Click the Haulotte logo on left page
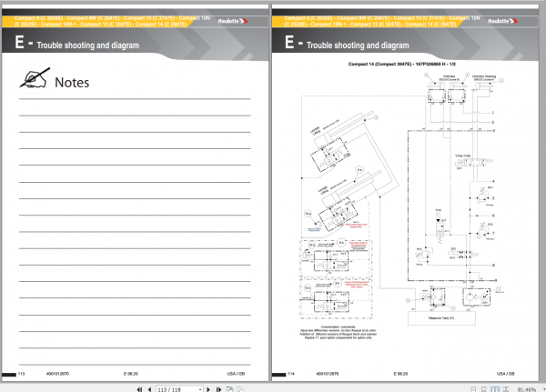 (x=233, y=21)
